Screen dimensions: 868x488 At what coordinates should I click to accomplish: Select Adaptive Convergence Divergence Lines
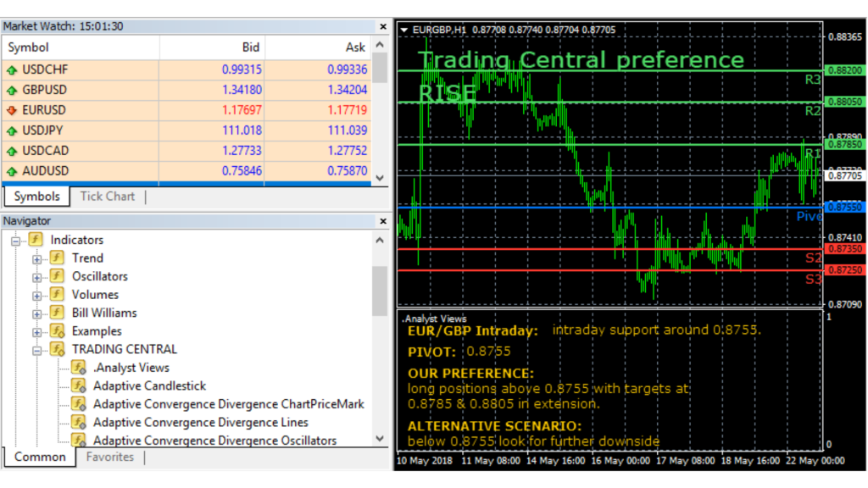[200, 422]
